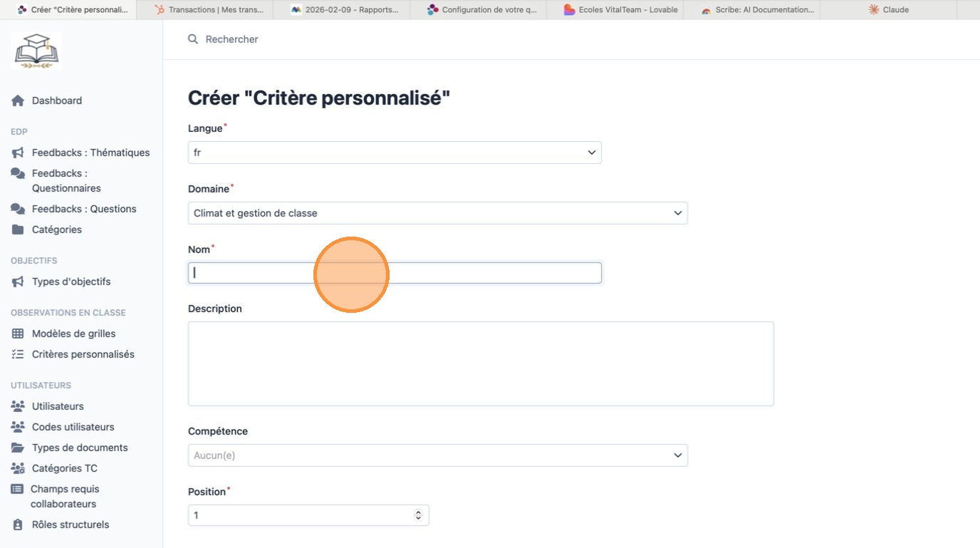Open Types d'objectifs in the sidebar

[x=71, y=281]
